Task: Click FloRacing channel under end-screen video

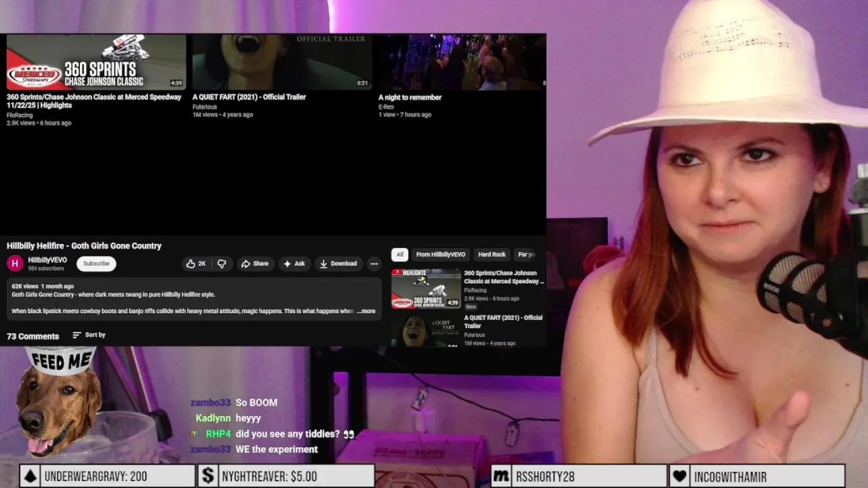Action: pyautogui.click(x=20, y=115)
